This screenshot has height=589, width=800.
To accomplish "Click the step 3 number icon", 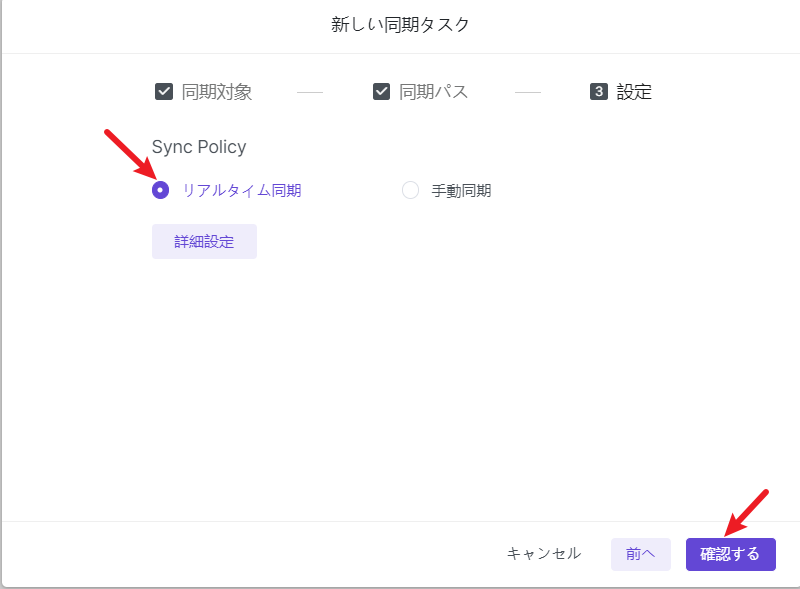I will (x=599, y=92).
